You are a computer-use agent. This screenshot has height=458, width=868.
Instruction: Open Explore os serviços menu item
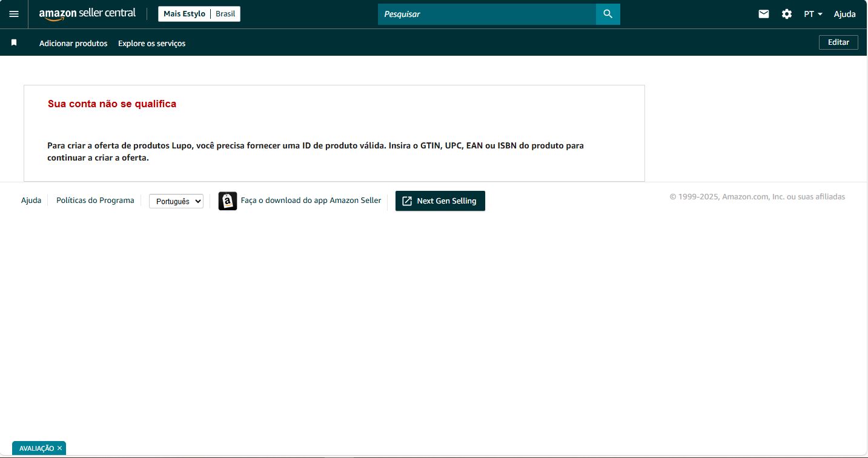[x=152, y=44]
